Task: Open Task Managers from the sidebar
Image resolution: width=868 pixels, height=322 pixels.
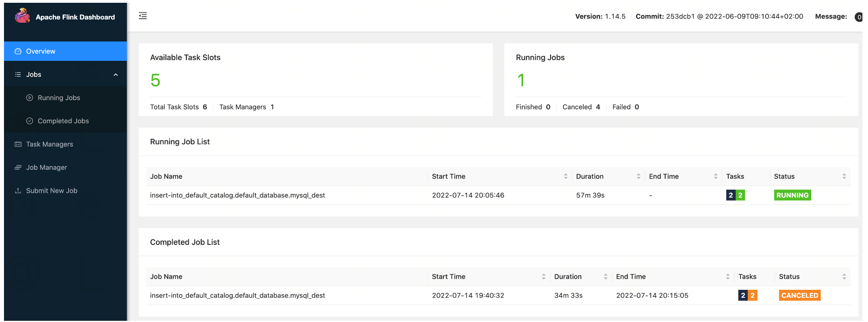Action: tap(50, 144)
